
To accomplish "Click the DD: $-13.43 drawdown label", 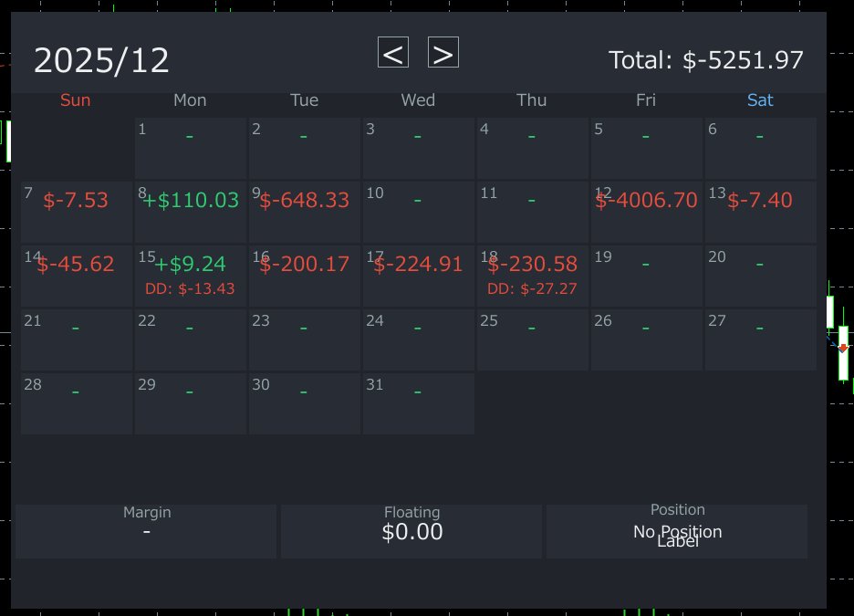I will click(x=190, y=288).
